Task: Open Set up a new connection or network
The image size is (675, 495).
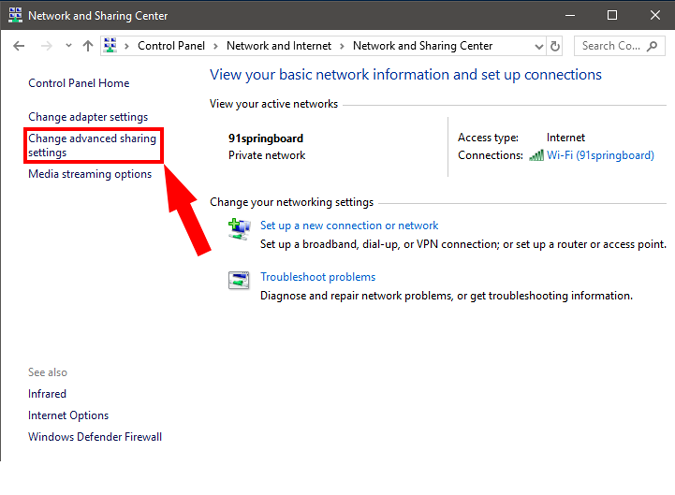Action: [349, 225]
